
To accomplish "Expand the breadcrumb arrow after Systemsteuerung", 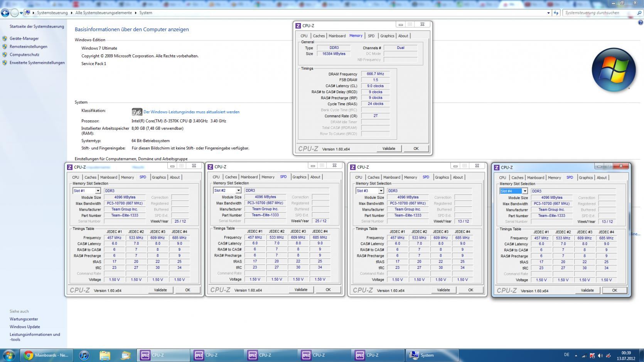I will [71, 13].
